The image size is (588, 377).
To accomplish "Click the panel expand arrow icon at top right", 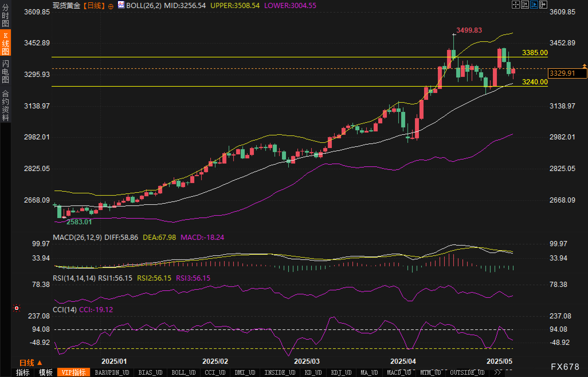I will [543, 5].
